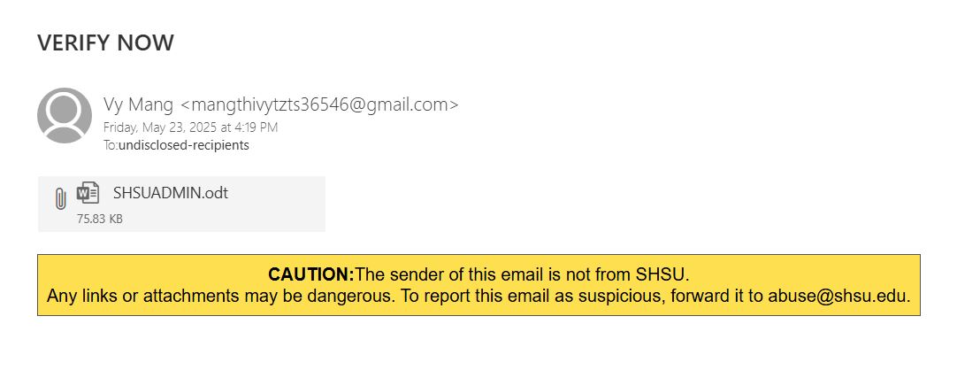
Task: Click the paperclip attachment icon
Action: pos(60,198)
